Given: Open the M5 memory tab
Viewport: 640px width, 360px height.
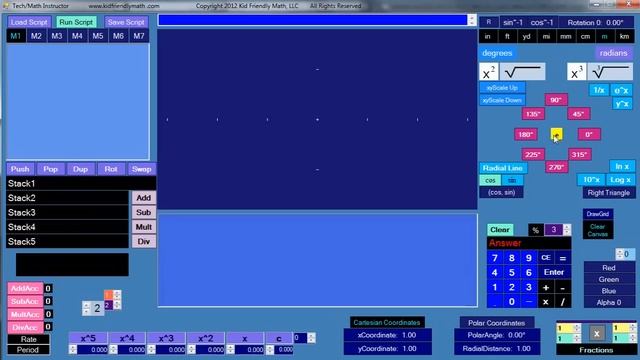Looking at the screenshot, I should (98, 36).
